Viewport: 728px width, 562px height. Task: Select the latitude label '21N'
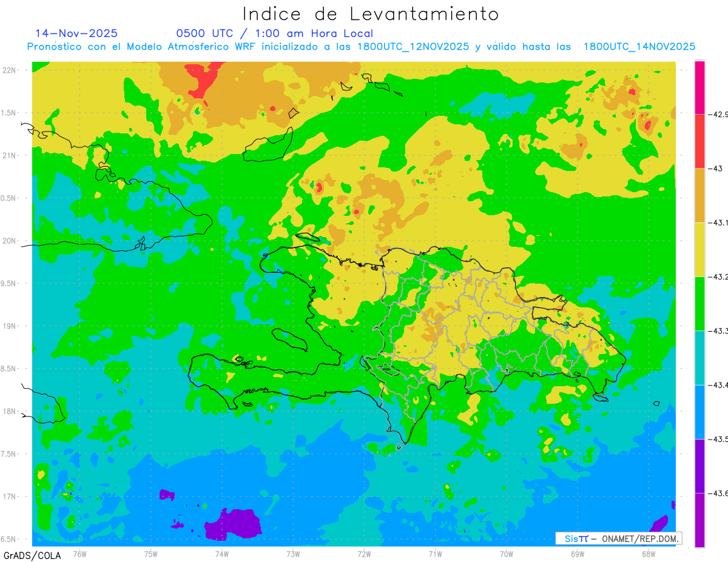coord(10,155)
